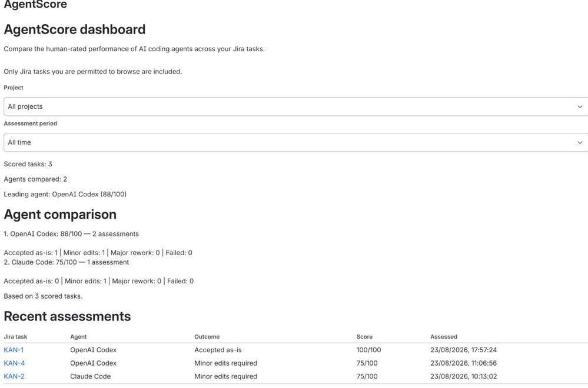Open the KAN-4 Jira task link
The image size is (588, 388).
(14, 363)
